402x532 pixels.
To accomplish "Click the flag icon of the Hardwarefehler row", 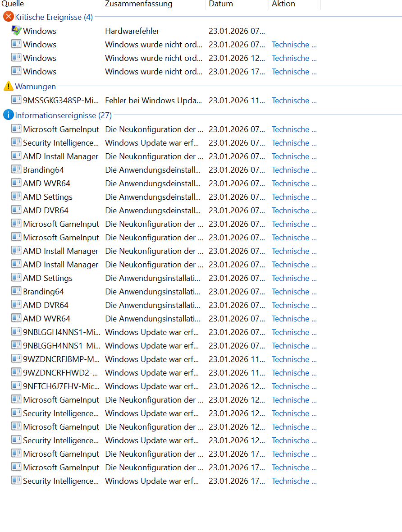I will pos(16,31).
